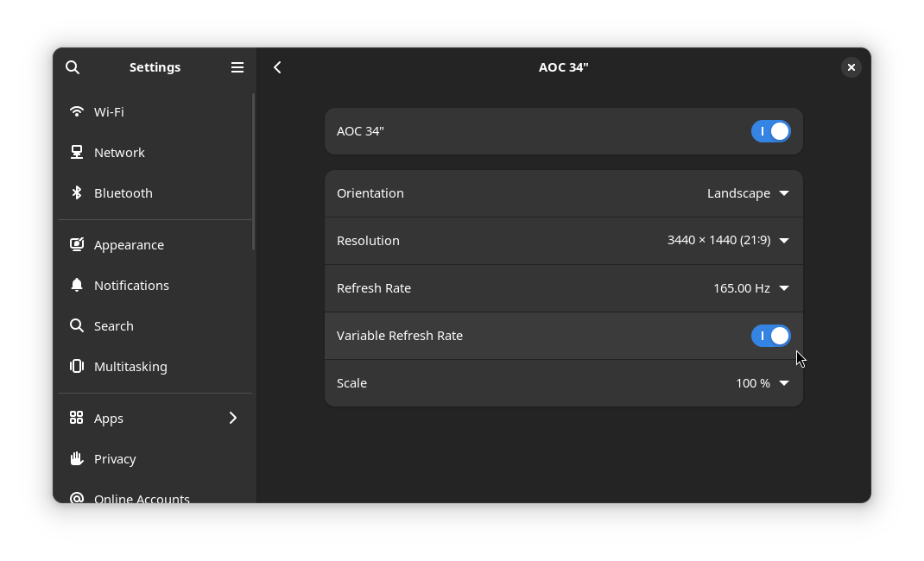Click the Notifications bell icon
This screenshot has height=561, width=924.
pos(77,286)
